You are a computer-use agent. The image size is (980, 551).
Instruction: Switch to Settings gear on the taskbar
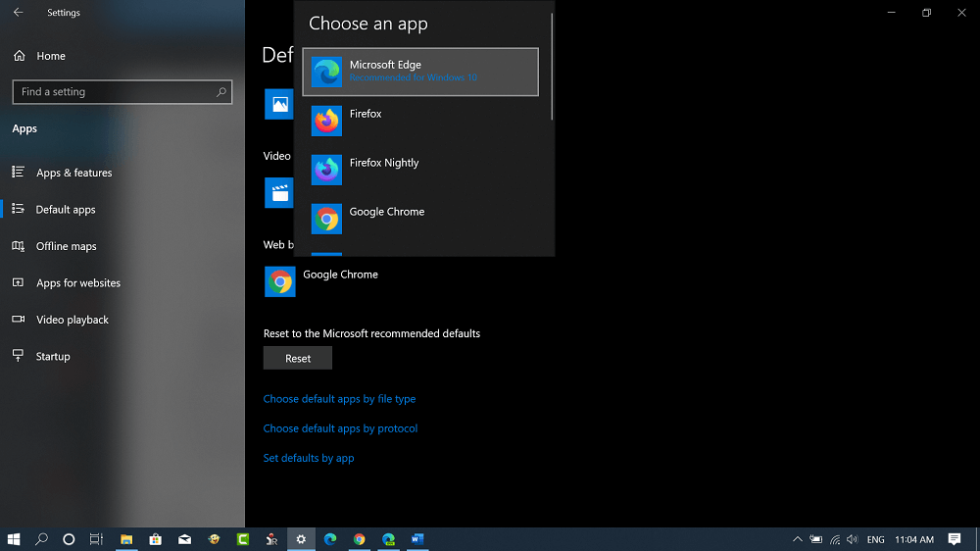point(301,539)
